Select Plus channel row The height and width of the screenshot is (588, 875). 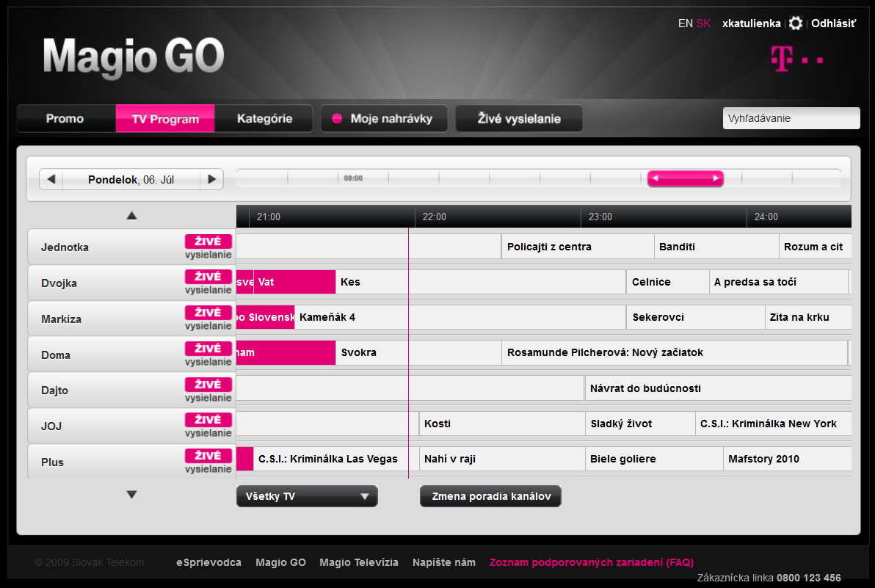(131, 461)
